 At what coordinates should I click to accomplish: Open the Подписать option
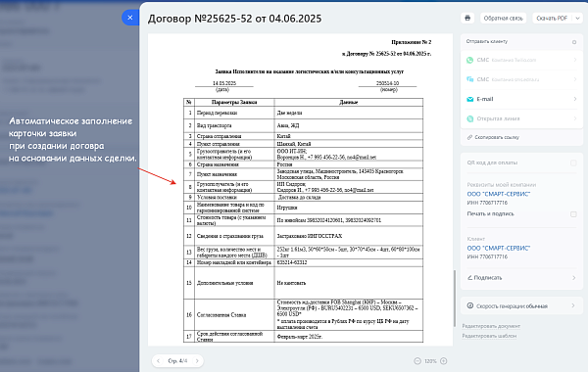click(521, 278)
